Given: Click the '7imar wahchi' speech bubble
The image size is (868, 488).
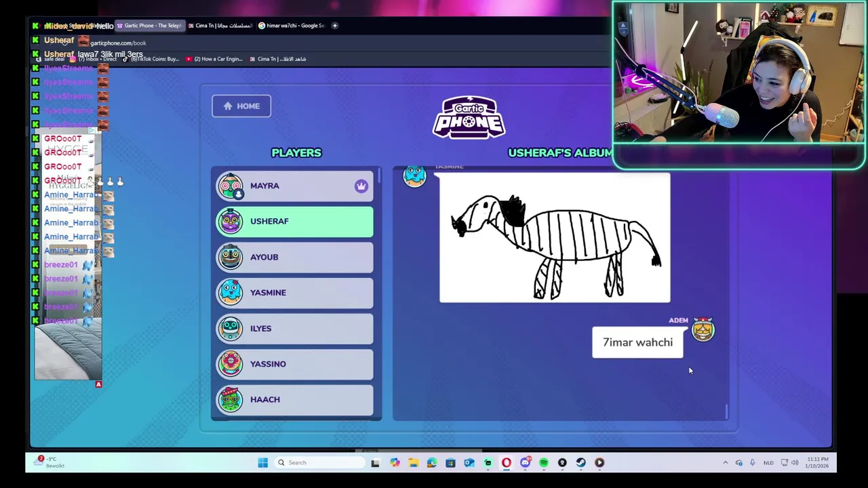Looking at the screenshot, I should click(637, 342).
